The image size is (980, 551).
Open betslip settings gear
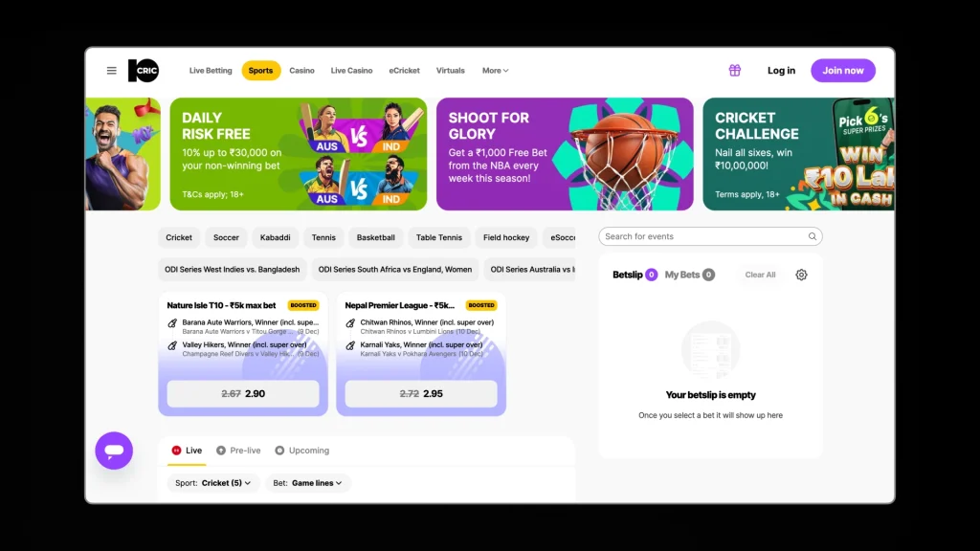[801, 275]
